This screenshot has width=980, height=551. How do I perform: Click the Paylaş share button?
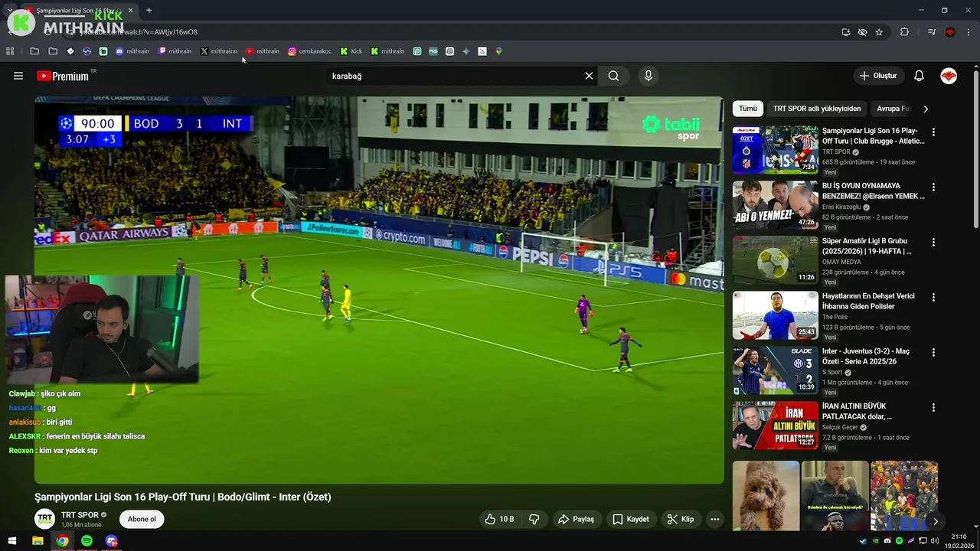(x=576, y=519)
